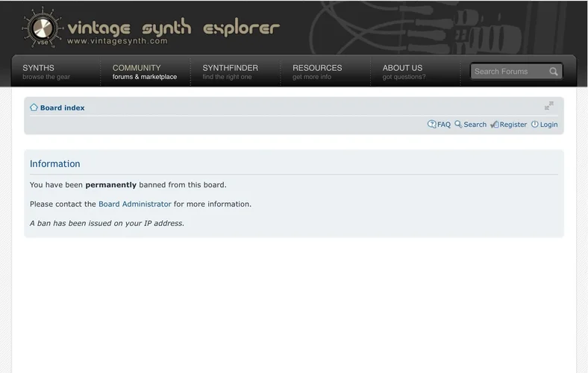Open the Register link

tap(513, 125)
